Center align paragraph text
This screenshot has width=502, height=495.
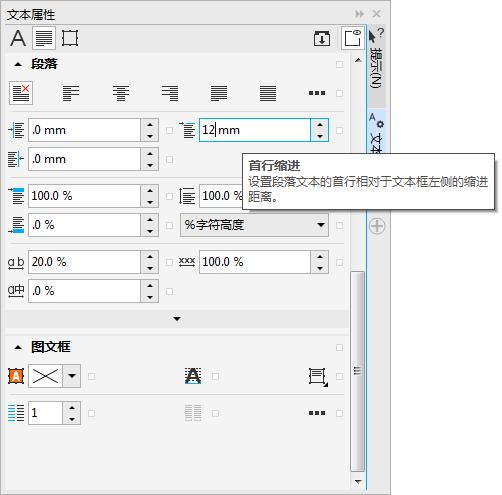[x=121, y=93]
